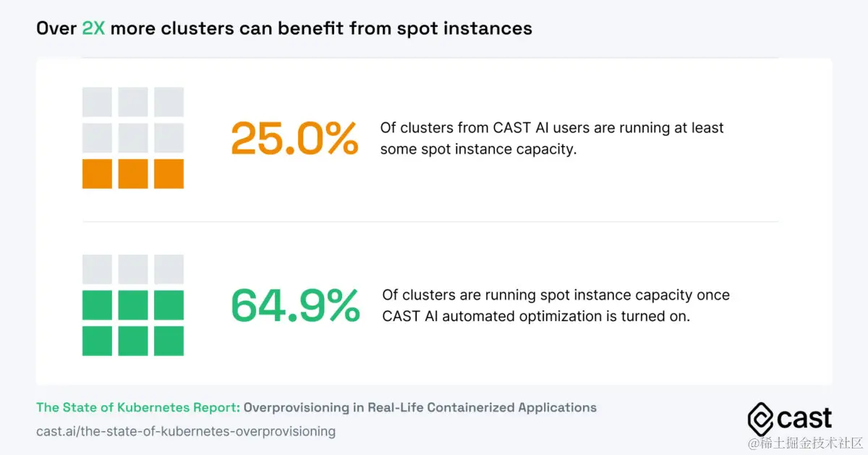Click the description about automated optimization turned on
Screen dimensions: 868x455
556,305
